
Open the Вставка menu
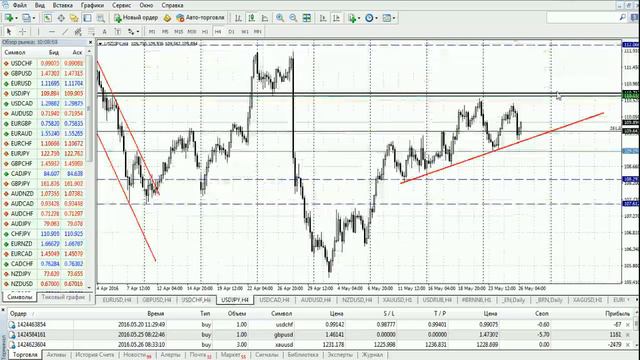[63, 5]
